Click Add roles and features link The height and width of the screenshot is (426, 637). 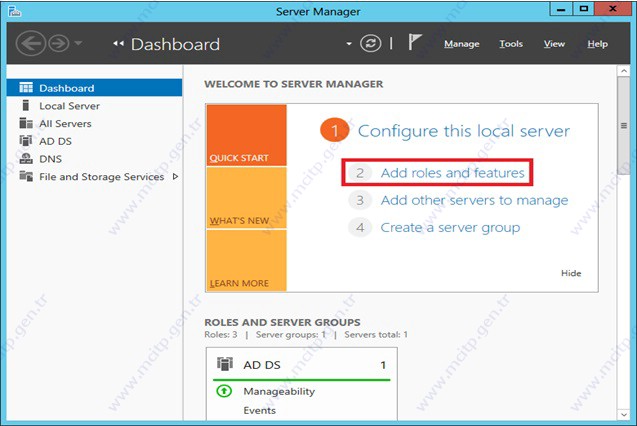pos(453,173)
